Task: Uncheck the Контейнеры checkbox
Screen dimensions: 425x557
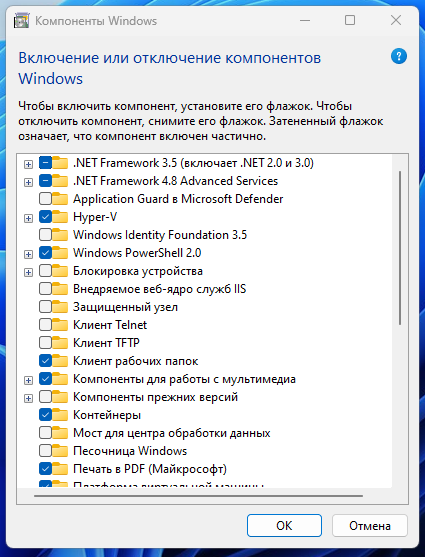Action: pyautogui.click(x=45, y=415)
